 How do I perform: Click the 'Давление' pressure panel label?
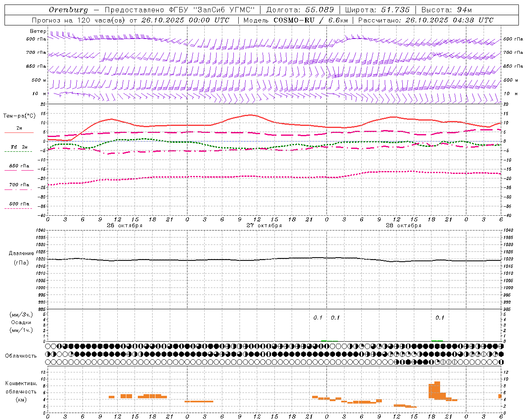coord(21,253)
